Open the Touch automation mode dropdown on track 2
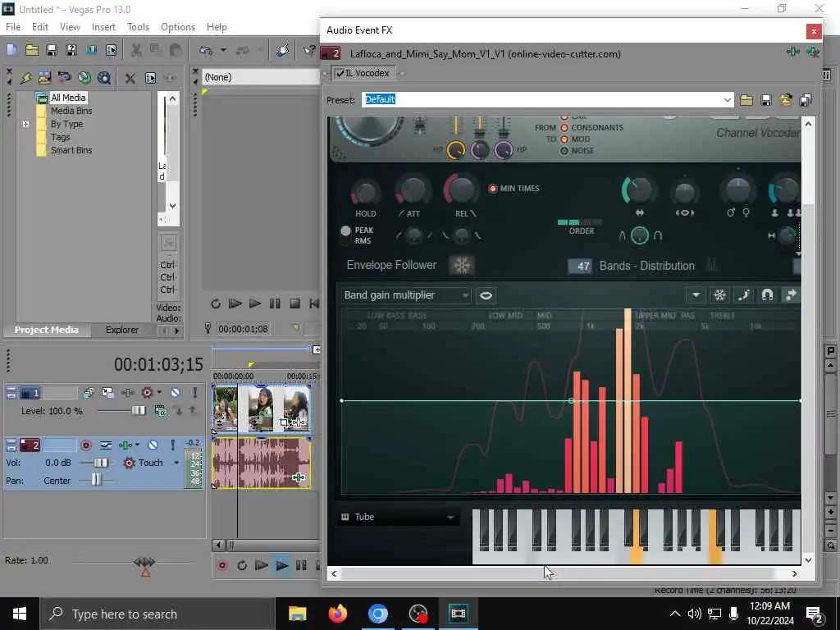840x630 pixels. coord(176,463)
